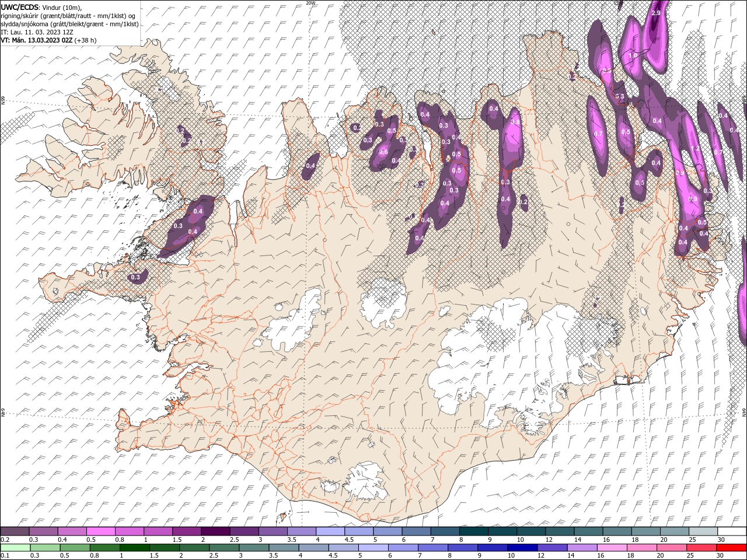Viewport: 747px width, 560px height.
Task: Choose the lower legend swatch labeled 7
Action: pos(433,547)
